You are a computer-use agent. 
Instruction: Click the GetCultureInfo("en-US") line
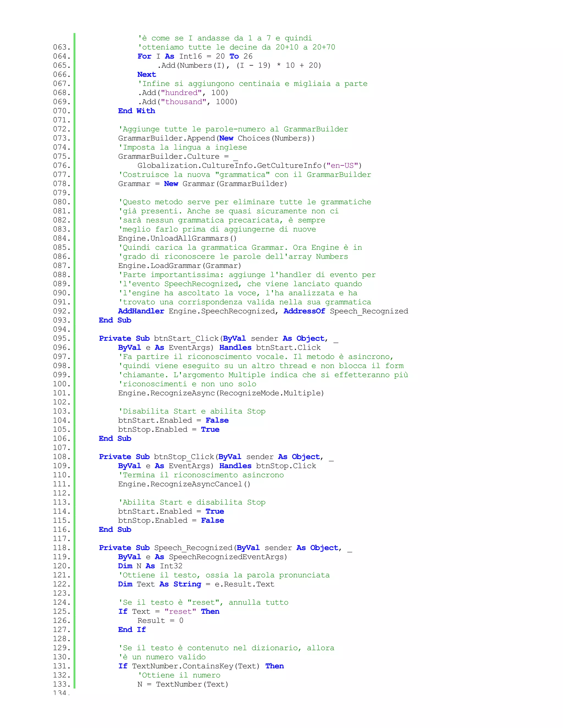point(250,166)
